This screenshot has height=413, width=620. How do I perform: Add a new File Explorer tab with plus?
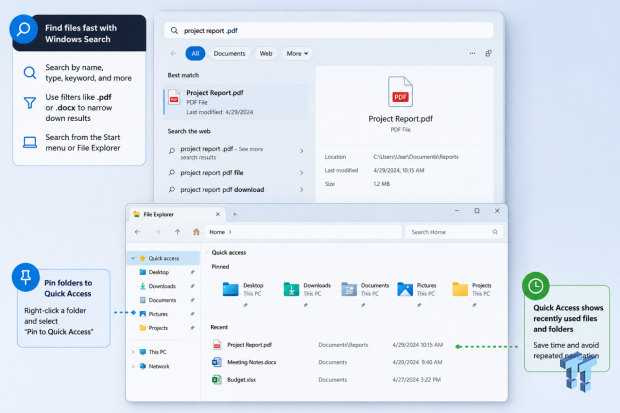point(234,214)
